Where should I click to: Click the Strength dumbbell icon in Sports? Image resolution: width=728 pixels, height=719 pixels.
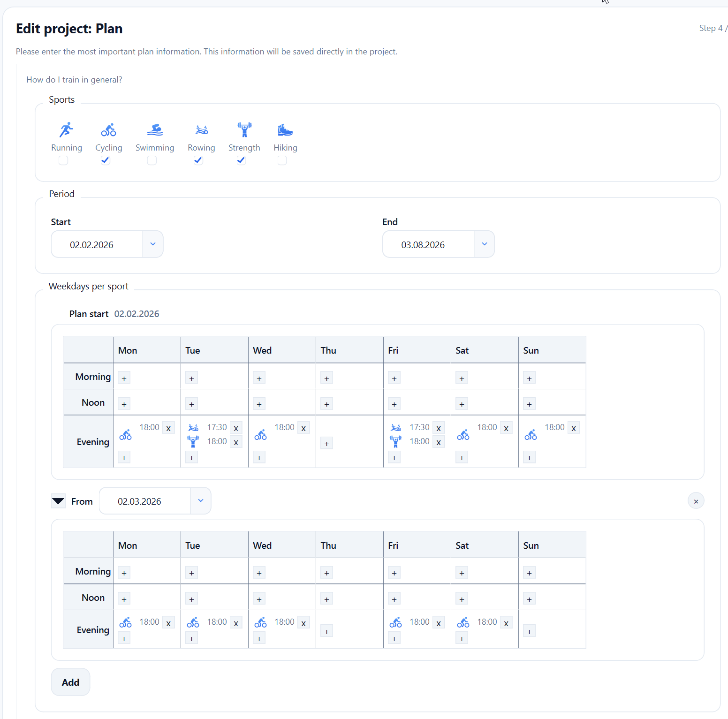point(244,130)
